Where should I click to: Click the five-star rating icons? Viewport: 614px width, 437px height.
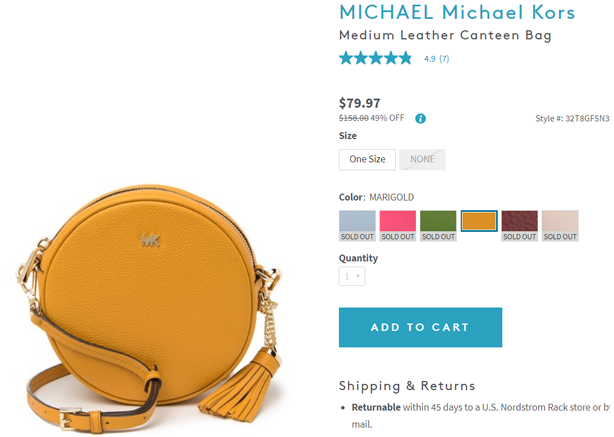[376, 58]
